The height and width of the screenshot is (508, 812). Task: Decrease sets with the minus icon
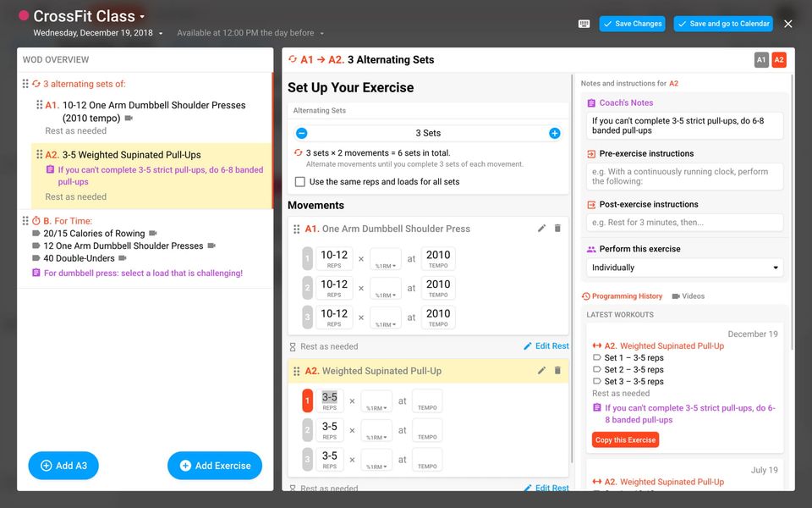click(x=301, y=133)
